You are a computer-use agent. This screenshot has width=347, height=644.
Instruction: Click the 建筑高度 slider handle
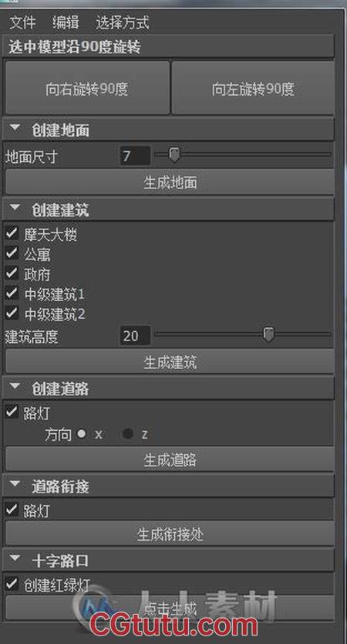[x=268, y=334]
